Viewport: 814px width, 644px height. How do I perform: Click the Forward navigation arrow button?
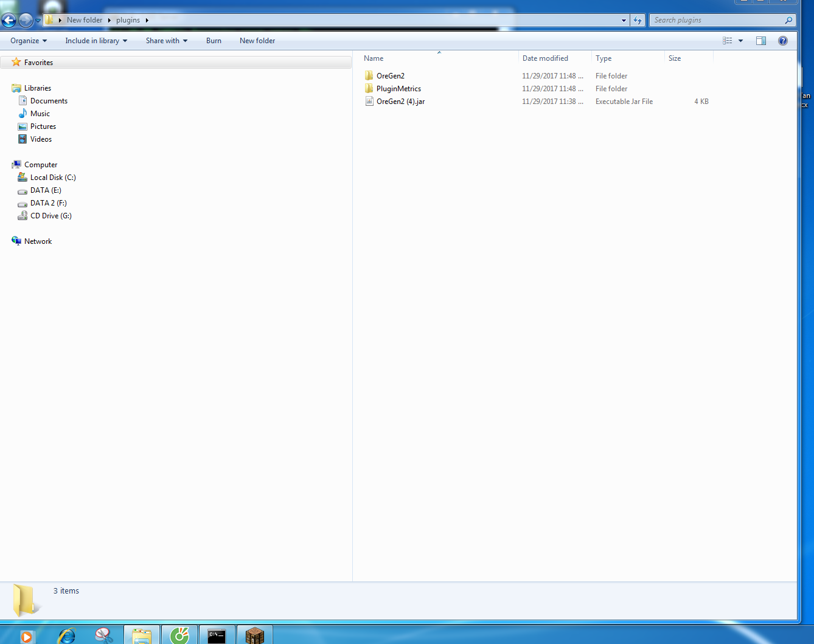click(x=26, y=21)
